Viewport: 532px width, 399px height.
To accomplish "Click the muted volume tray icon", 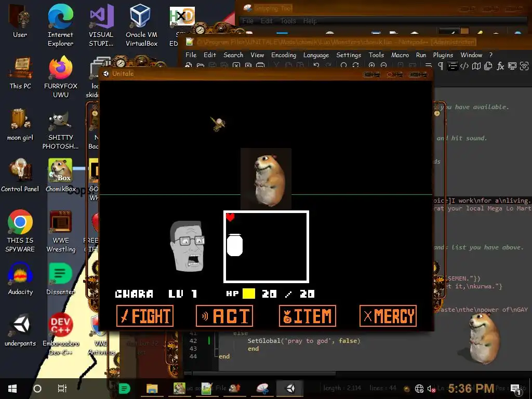I will (431, 389).
